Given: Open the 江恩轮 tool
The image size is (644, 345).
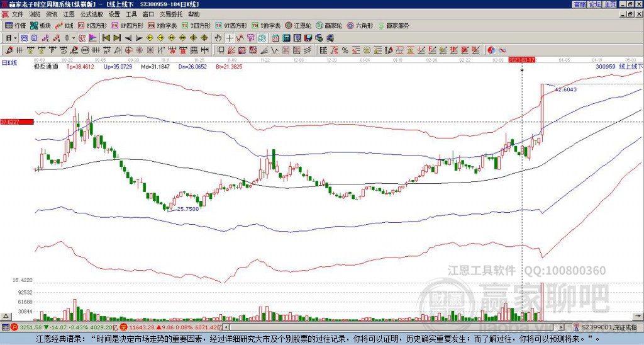Looking at the screenshot, I should [x=298, y=25].
